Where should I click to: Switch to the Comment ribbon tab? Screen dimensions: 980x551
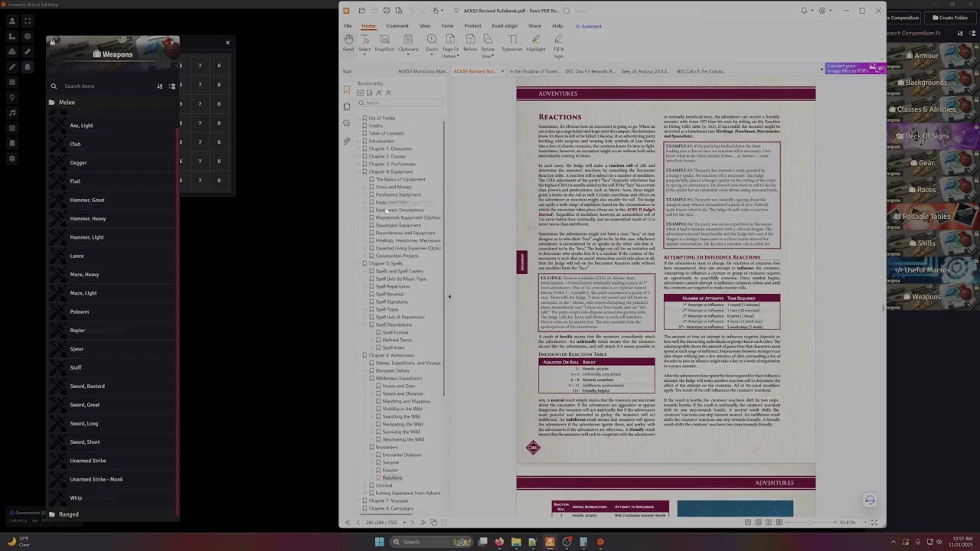[397, 26]
